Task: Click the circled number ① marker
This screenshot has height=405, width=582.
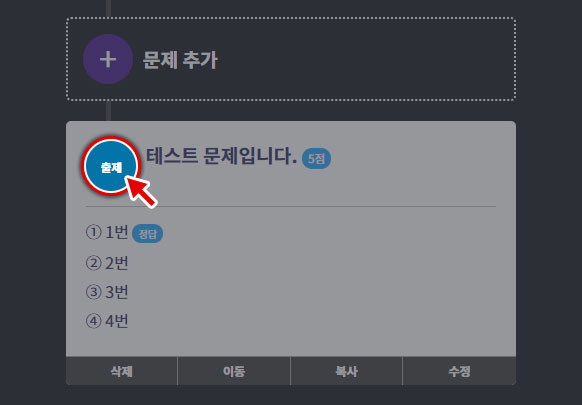Action: 93,232
